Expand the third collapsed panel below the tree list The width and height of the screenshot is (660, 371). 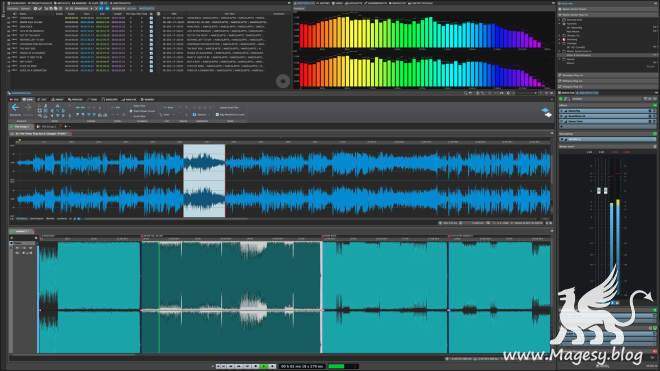pyautogui.click(x=608, y=86)
